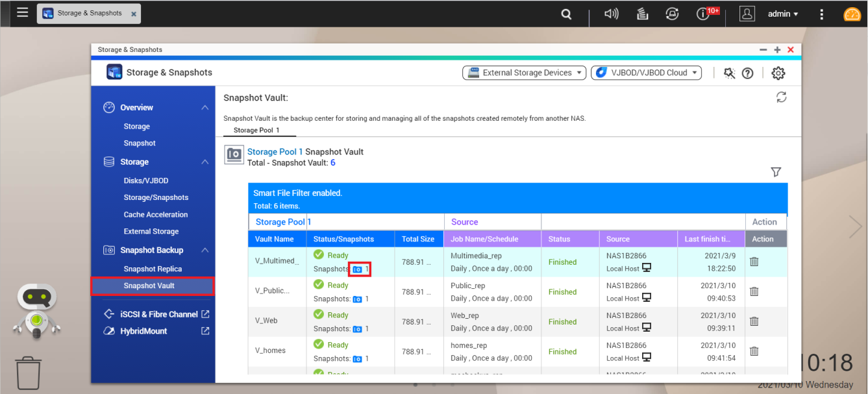Viewport: 868px width, 394px height.
Task: Open the VJBOD/VJBOD Cloud dropdown
Action: point(646,73)
